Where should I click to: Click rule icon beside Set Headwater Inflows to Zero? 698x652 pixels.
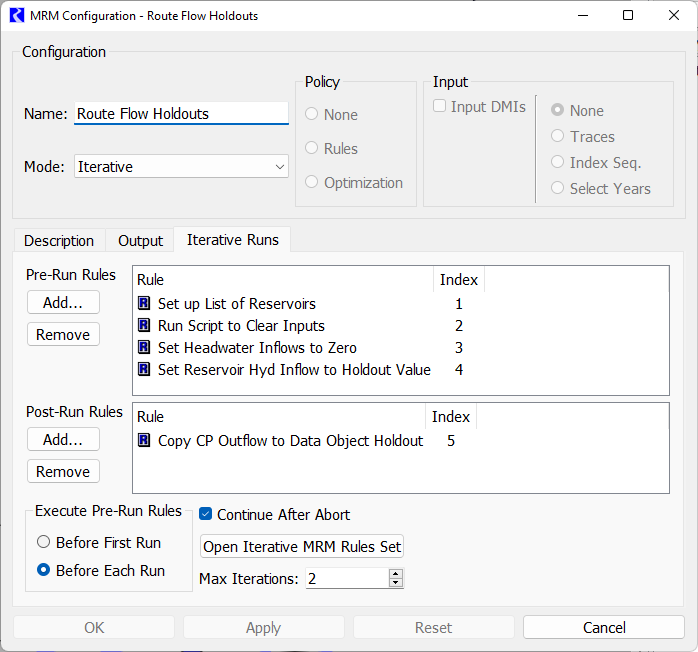point(144,348)
